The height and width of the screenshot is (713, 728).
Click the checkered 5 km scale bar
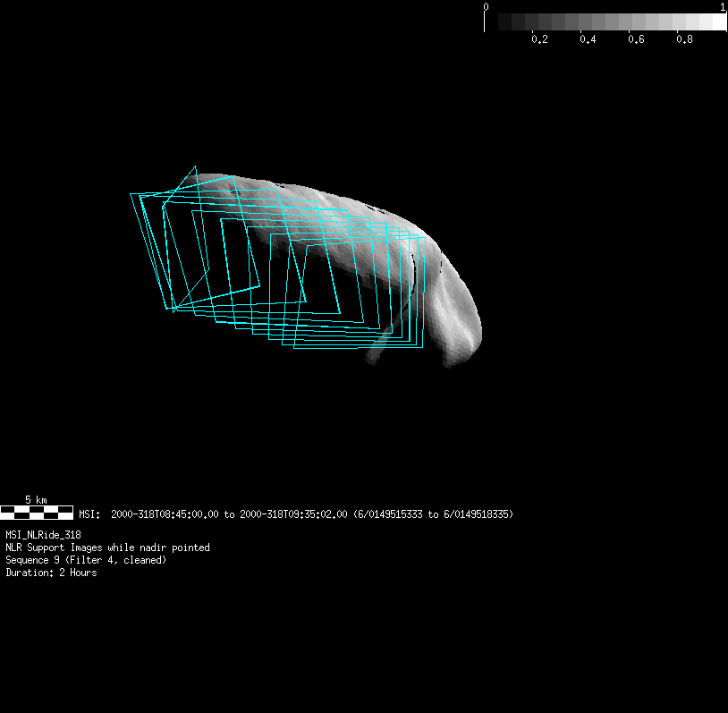(x=37, y=513)
